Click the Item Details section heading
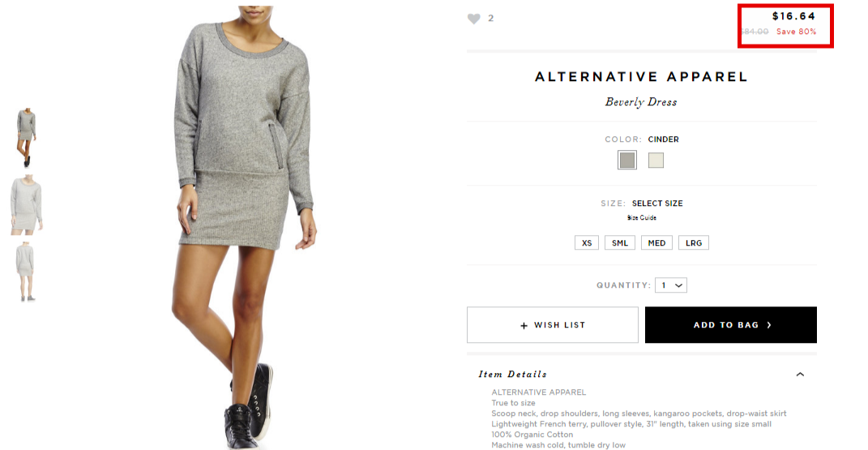 pyautogui.click(x=512, y=374)
